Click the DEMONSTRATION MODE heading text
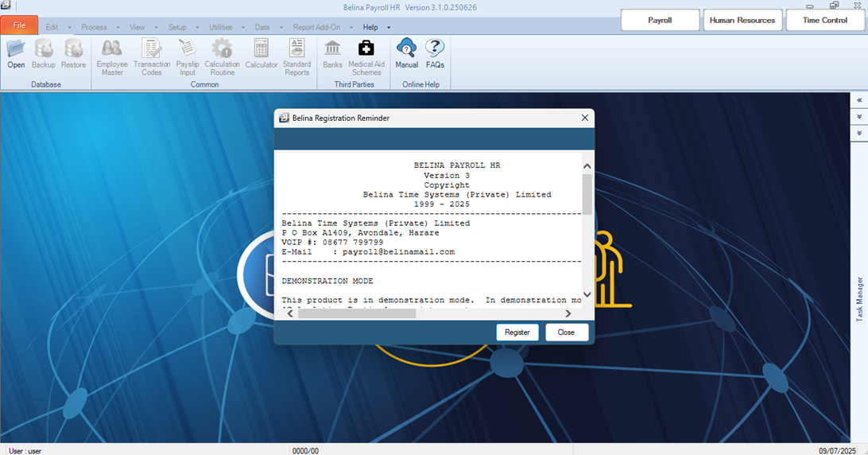This screenshot has height=455, width=868. click(327, 281)
